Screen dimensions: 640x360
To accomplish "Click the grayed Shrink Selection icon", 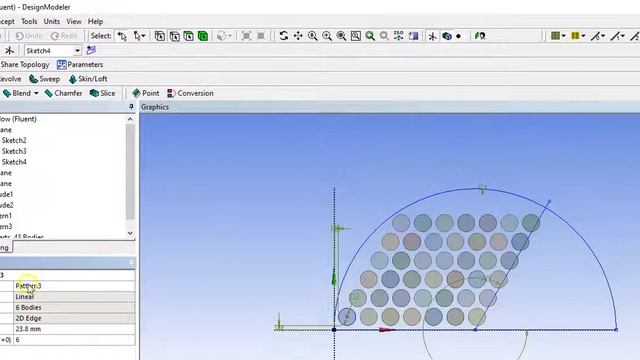I will pos(261,36).
